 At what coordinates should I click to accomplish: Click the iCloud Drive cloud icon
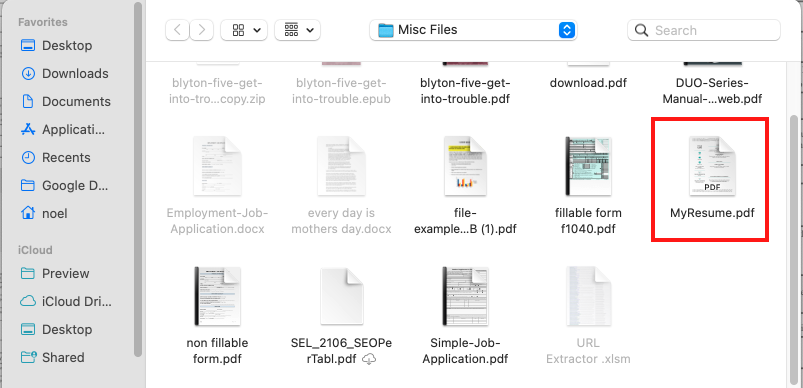point(28,301)
